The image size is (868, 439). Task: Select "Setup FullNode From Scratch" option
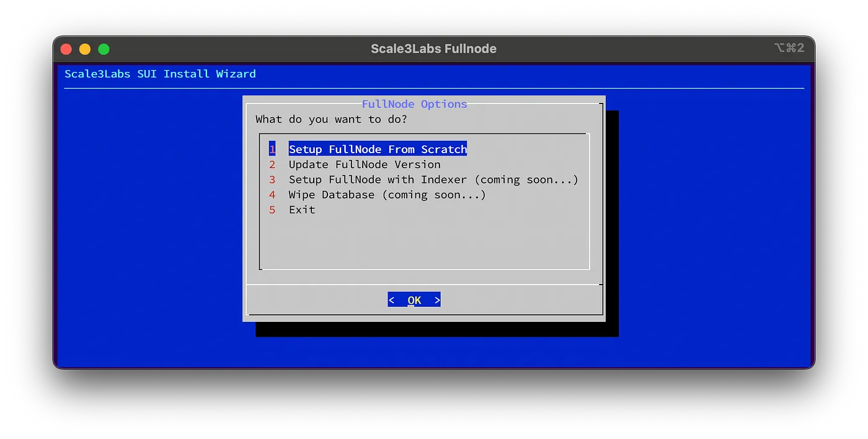tap(378, 149)
